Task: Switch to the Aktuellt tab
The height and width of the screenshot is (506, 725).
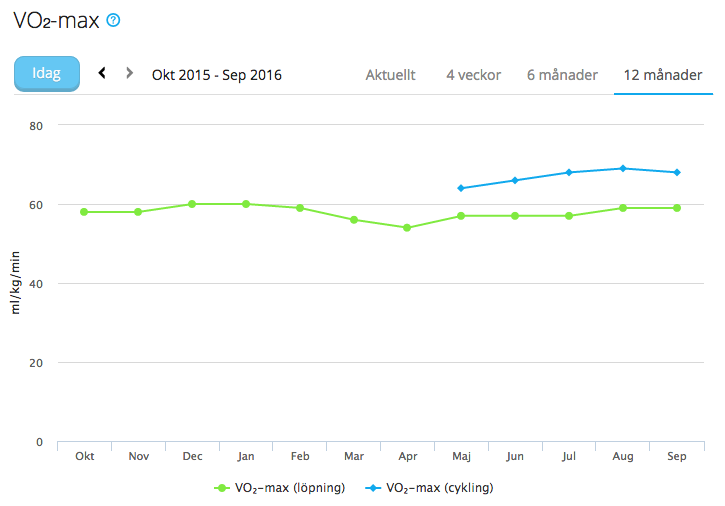Action: click(390, 75)
